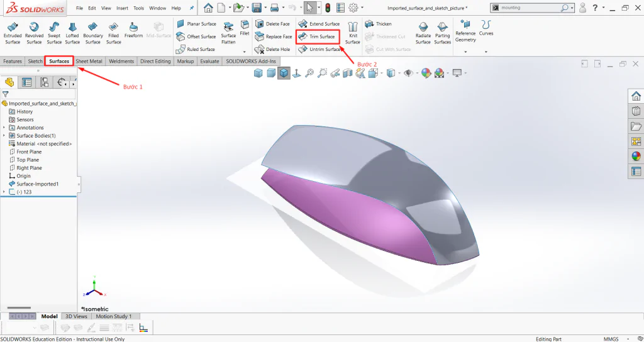Click the Offset Surface tool

tap(196, 36)
